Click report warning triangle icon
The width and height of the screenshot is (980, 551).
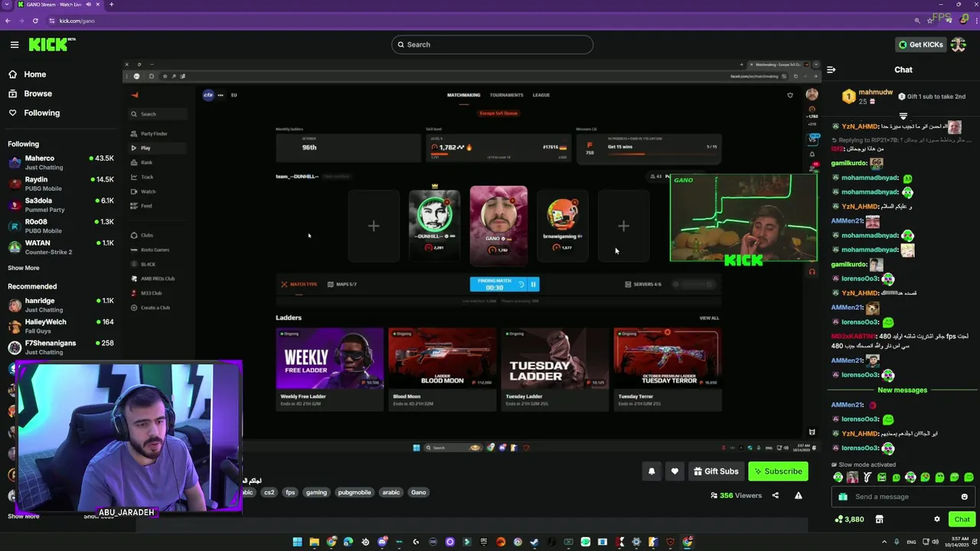pos(798,495)
